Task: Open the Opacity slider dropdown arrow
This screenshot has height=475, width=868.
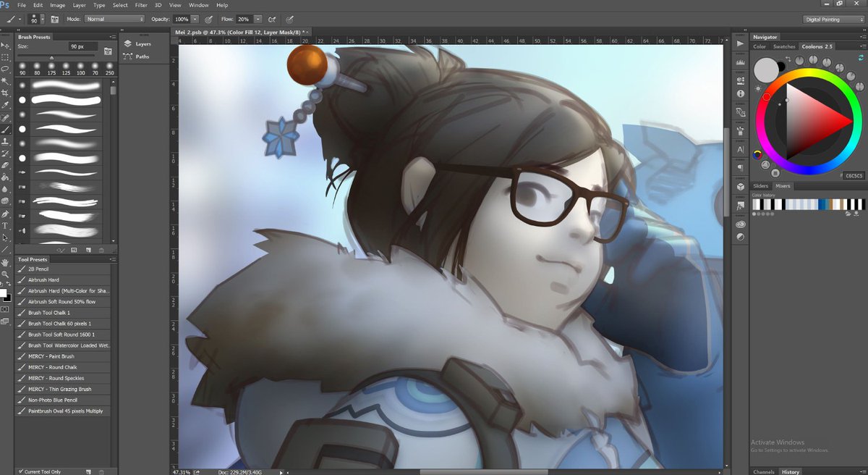Action: tap(195, 19)
